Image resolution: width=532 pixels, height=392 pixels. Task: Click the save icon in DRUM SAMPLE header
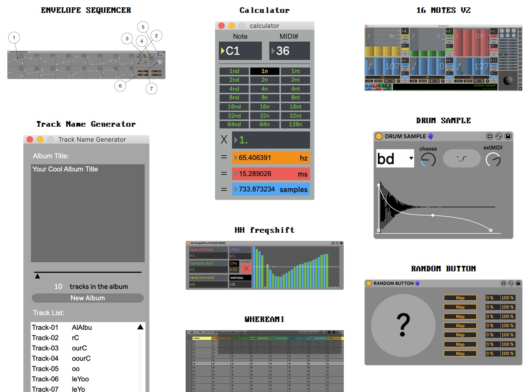point(508,137)
